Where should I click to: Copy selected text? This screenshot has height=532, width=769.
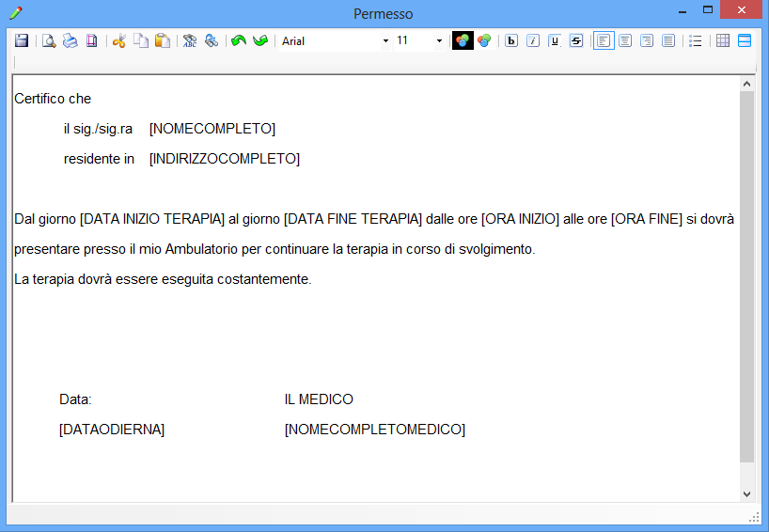[141, 40]
